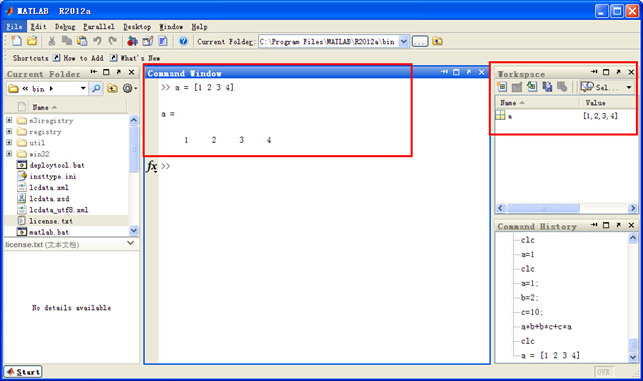Open the Debug menu
Screen dimensions: 643x381
[x=65, y=27]
